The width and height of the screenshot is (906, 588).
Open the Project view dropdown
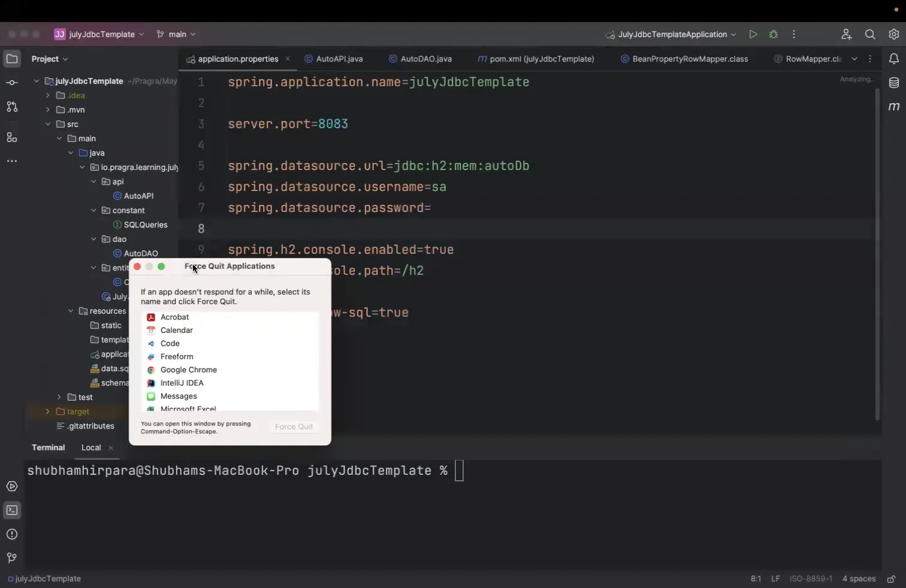[x=50, y=59]
